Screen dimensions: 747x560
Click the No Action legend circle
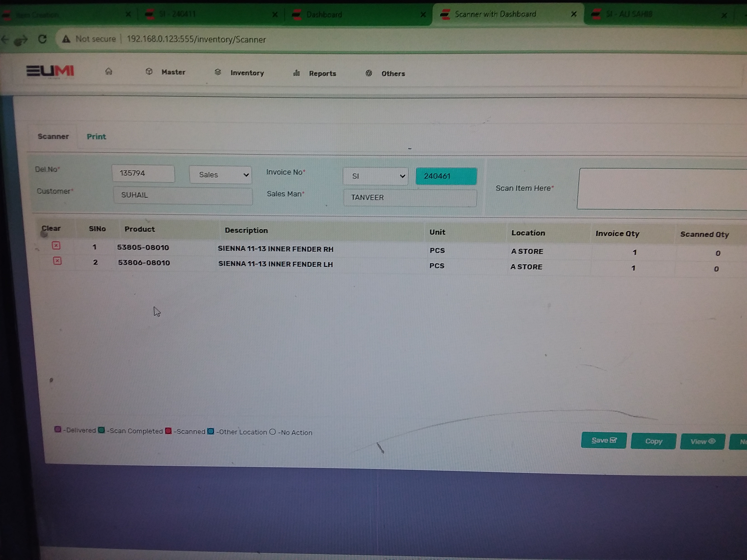[273, 431]
